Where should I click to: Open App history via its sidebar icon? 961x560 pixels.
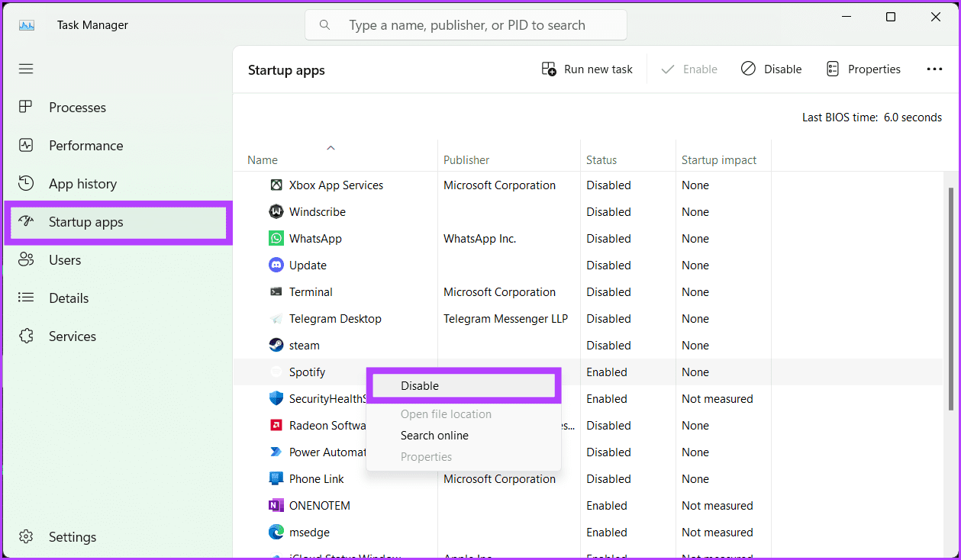tap(26, 183)
